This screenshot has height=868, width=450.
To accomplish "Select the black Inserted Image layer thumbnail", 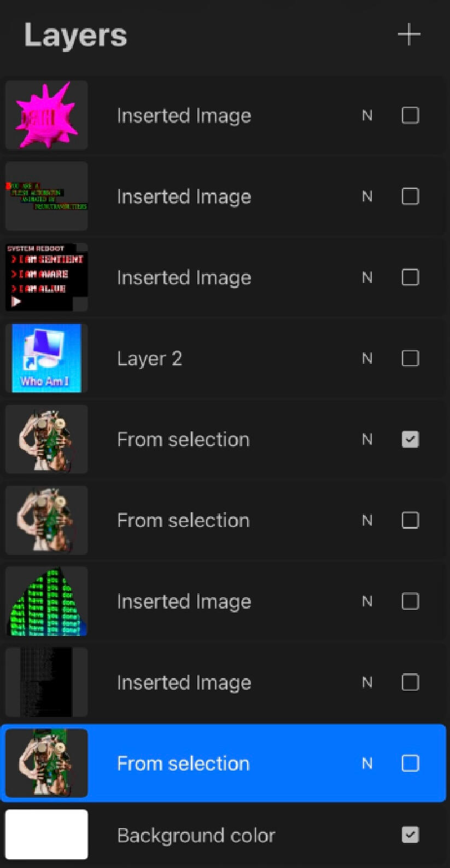I will (x=46, y=682).
